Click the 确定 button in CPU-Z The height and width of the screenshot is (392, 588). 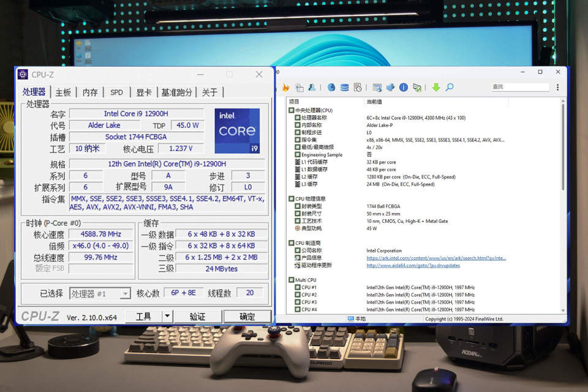click(247, 316)
